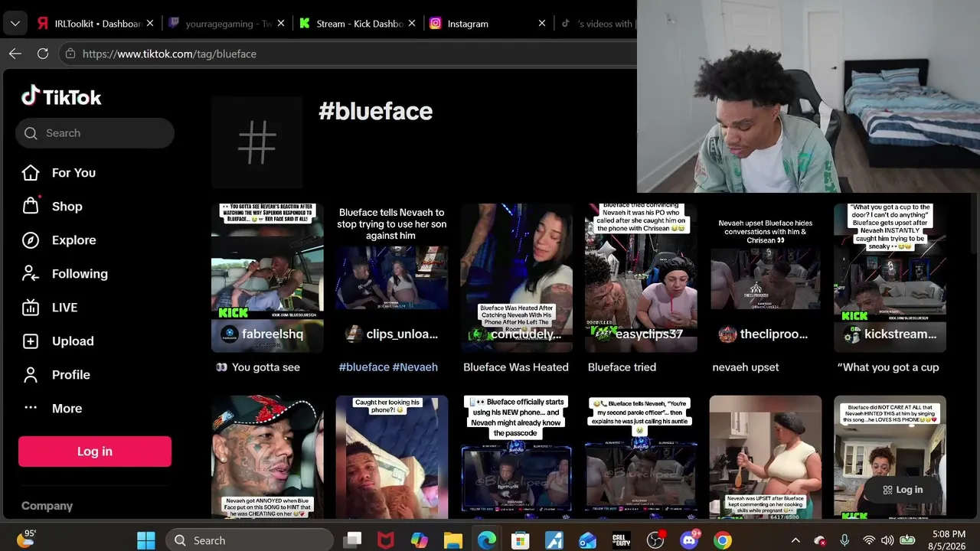Switch to the yourragegaming Twitch tab

pyautogui.click(x=226, y=23)
